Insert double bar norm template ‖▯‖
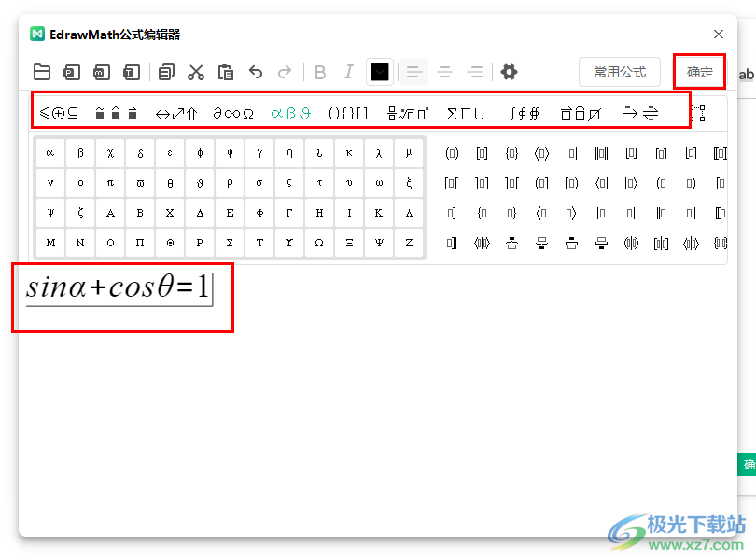756x560 pixels. (601, 153)
